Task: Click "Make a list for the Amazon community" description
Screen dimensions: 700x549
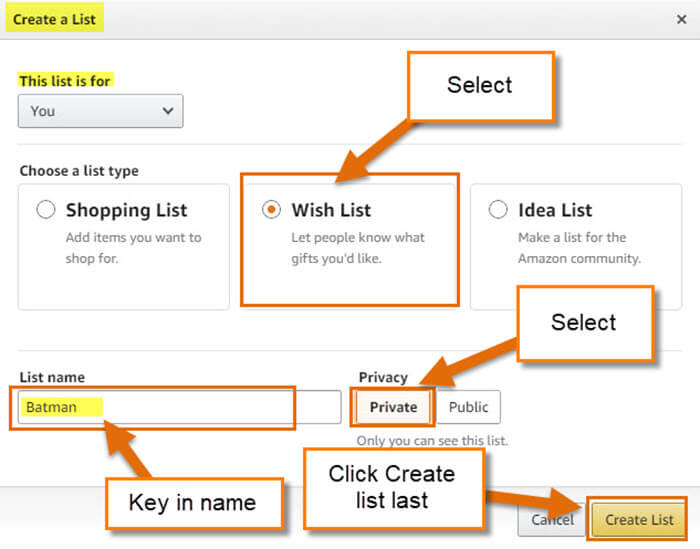Action: (579, 248)
